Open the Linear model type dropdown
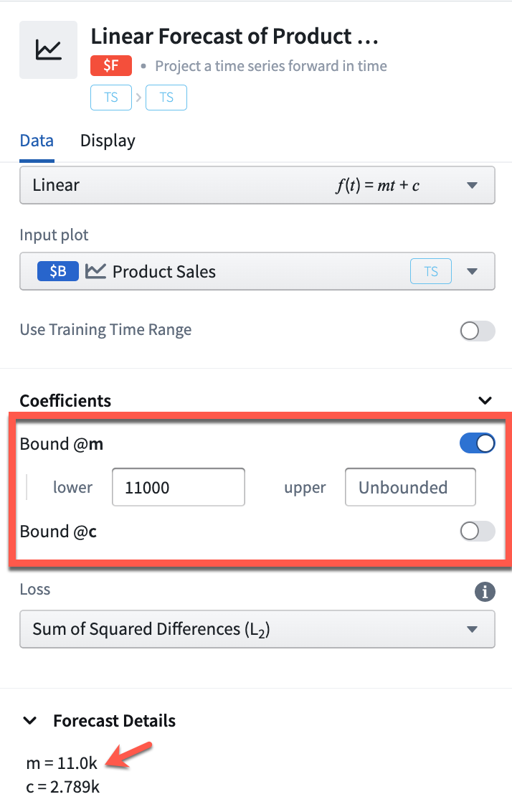This screenshot has height=812, width=512. [x=257, y=185]
